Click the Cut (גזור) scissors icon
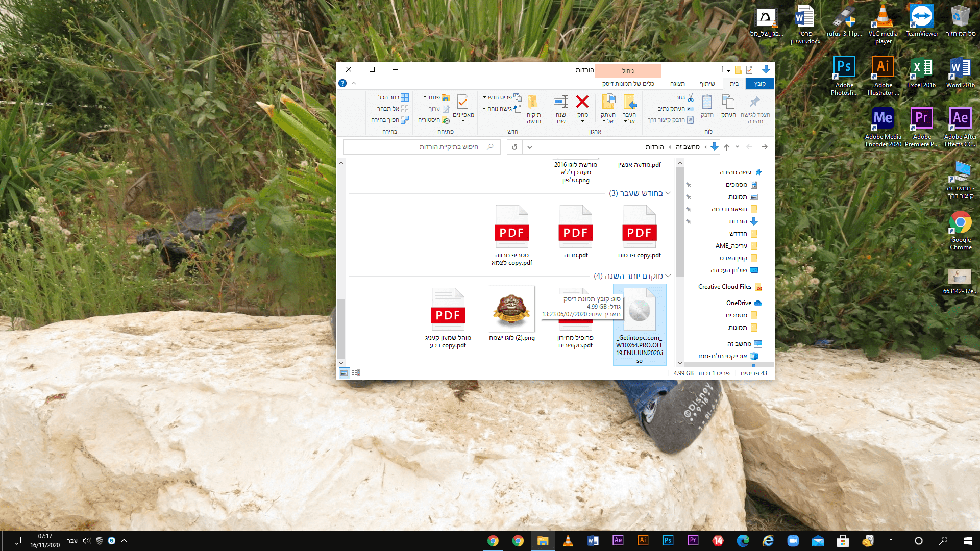The width and height of the screenshot is (980, 551). (690, 97)
